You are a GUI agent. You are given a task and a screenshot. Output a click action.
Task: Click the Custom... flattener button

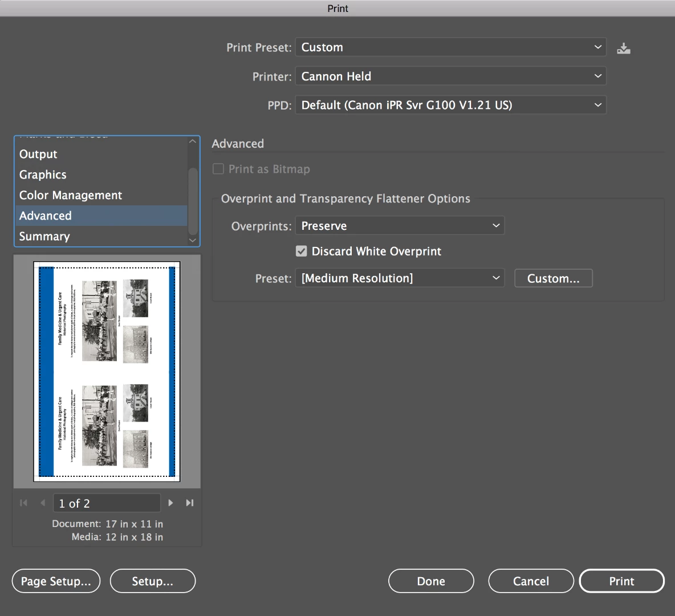[553, 278]
